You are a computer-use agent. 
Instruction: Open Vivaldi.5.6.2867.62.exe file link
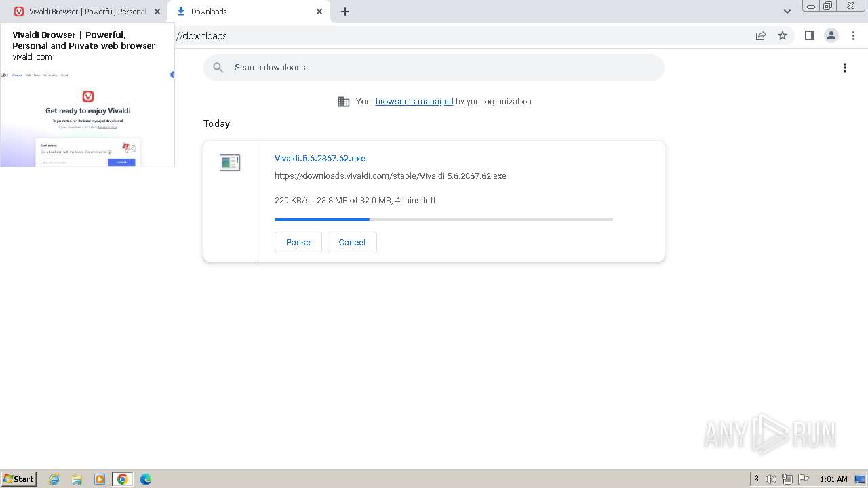320,158
